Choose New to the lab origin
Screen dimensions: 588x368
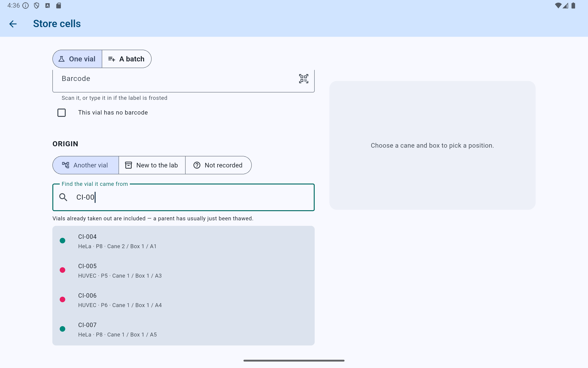(152, 165)
